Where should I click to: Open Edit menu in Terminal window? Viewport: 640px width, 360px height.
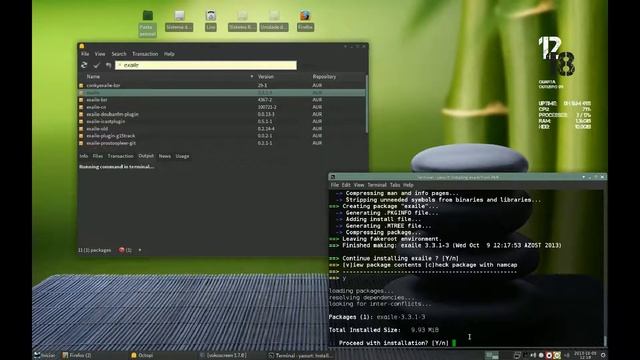pos(346,185)
